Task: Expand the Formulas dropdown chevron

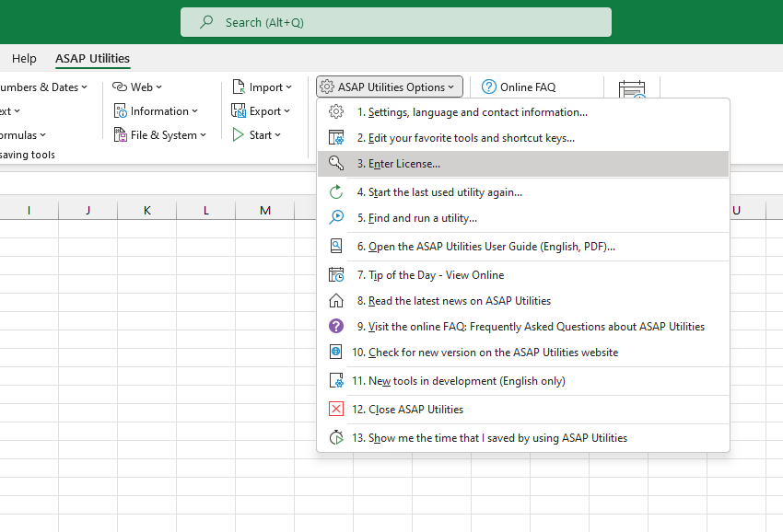Action: pyautogui.click(x=43, y=134)
